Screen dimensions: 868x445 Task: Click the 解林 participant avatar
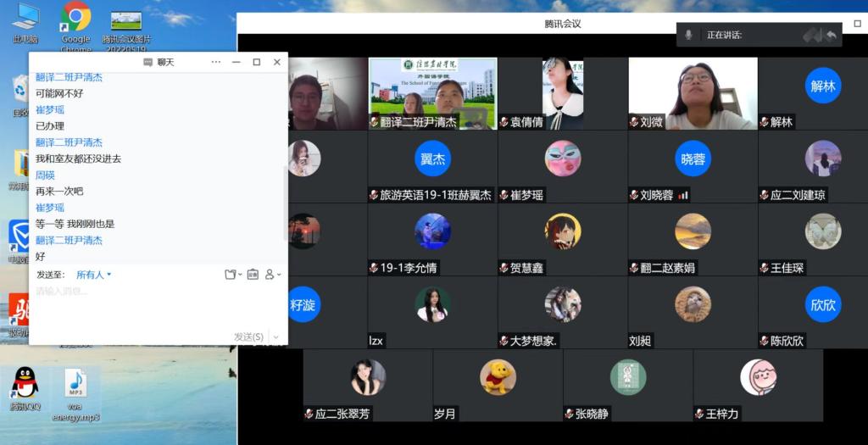pyautogui.click(x=822, y=86)
